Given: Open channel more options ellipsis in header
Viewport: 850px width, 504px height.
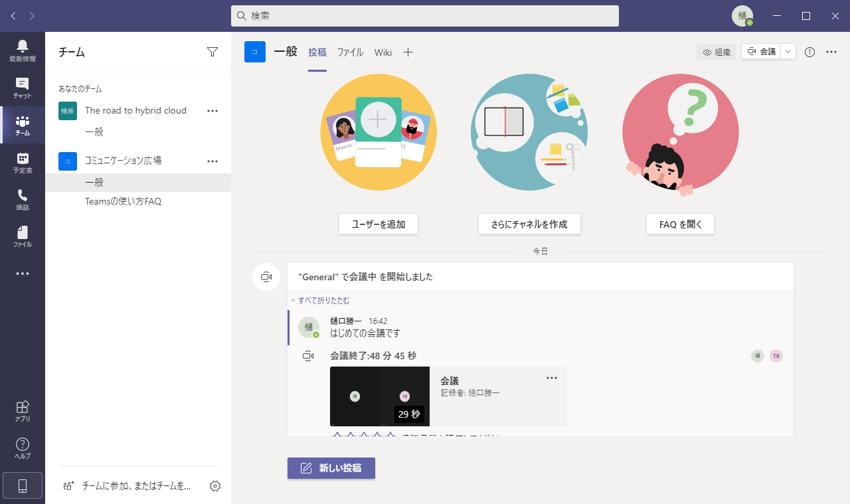Looking at the screenshot, I should (831, 52).
